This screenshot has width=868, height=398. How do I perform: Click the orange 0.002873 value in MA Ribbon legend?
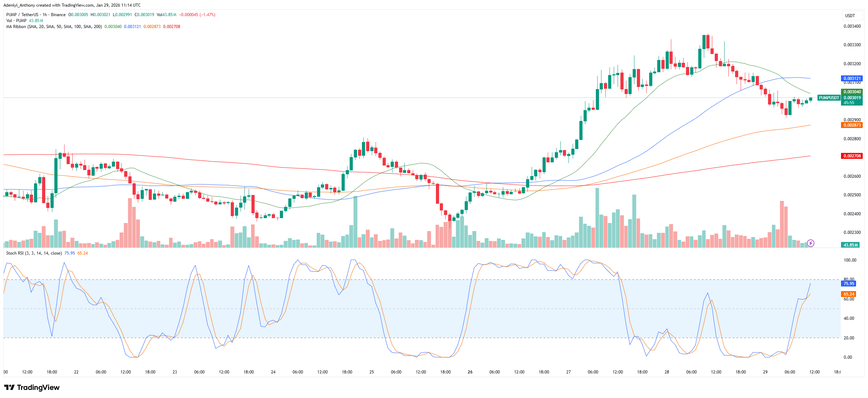pyautogui.click(x=152, y=27)
